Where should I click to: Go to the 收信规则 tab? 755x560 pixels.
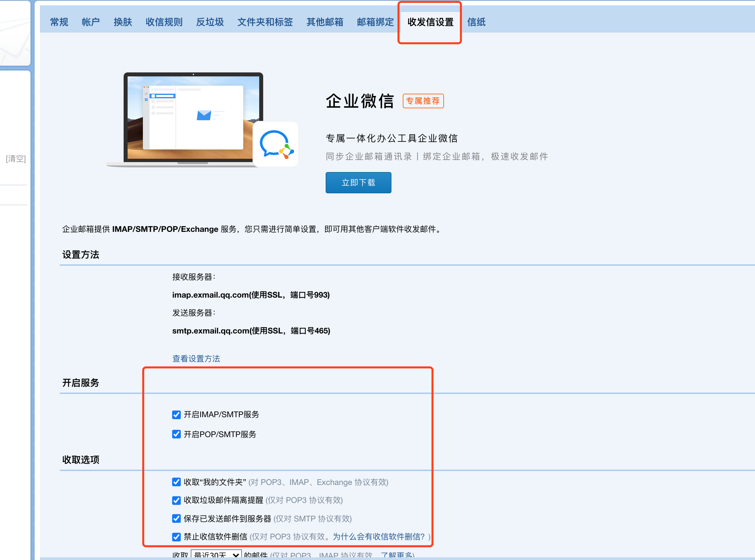[x=164, y=22]
